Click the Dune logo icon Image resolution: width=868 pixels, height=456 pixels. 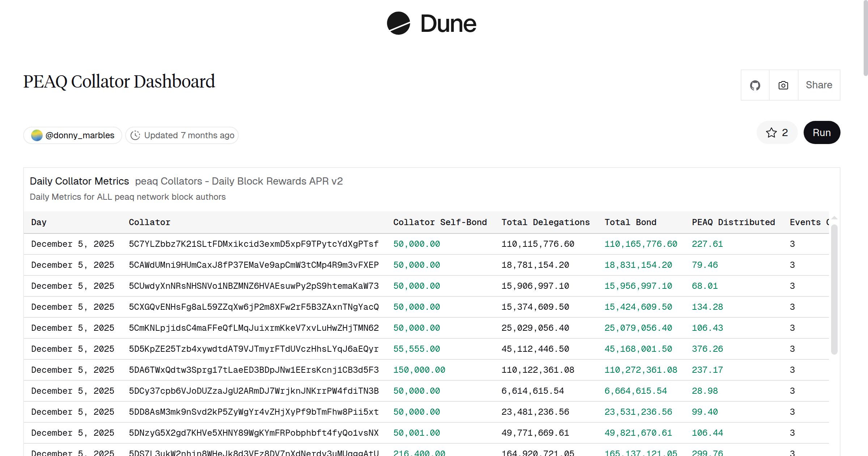pyautogui.click(x=398, y=23)
